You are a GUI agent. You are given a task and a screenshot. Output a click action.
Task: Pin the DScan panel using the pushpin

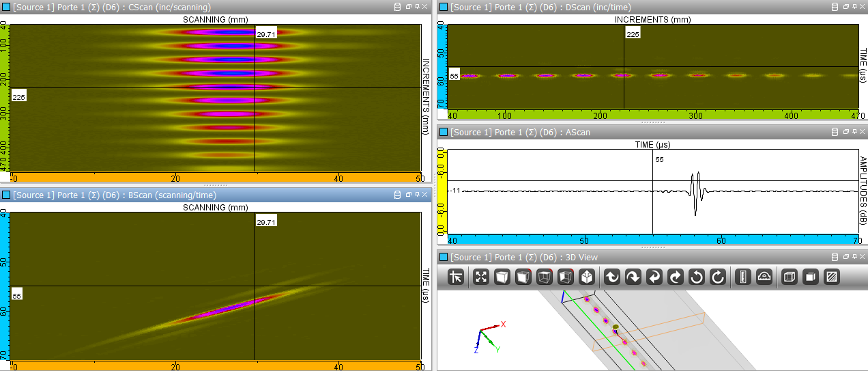click(854, 7)
